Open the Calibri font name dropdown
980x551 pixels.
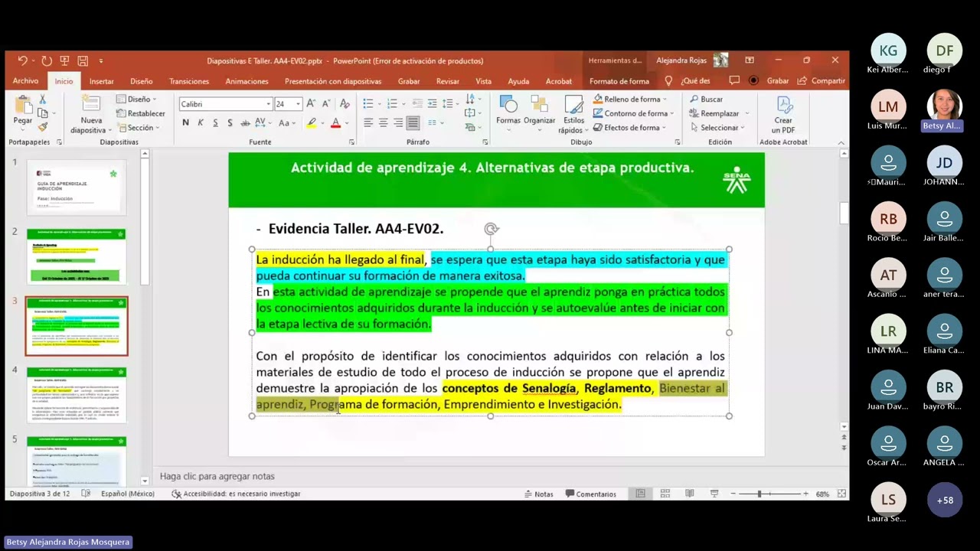coord(268,104)
